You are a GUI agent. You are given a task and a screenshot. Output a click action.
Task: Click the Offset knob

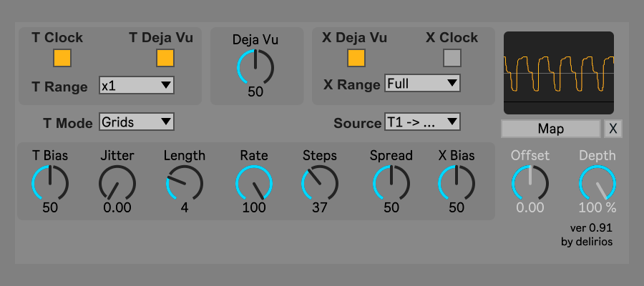[x=530, y=183]
